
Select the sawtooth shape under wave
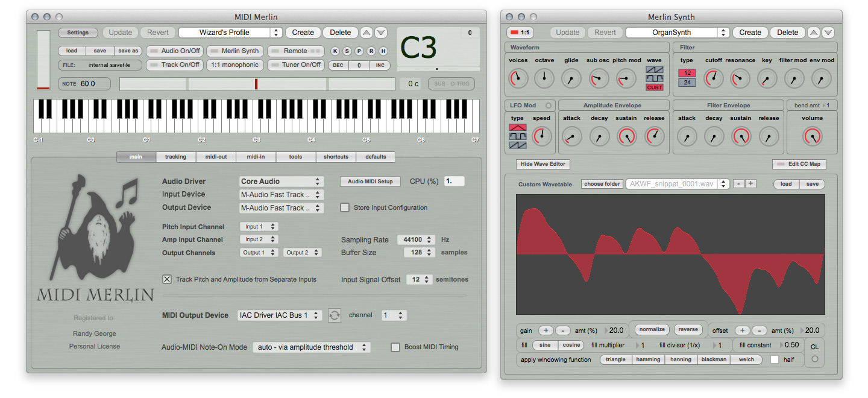(654, 70)
